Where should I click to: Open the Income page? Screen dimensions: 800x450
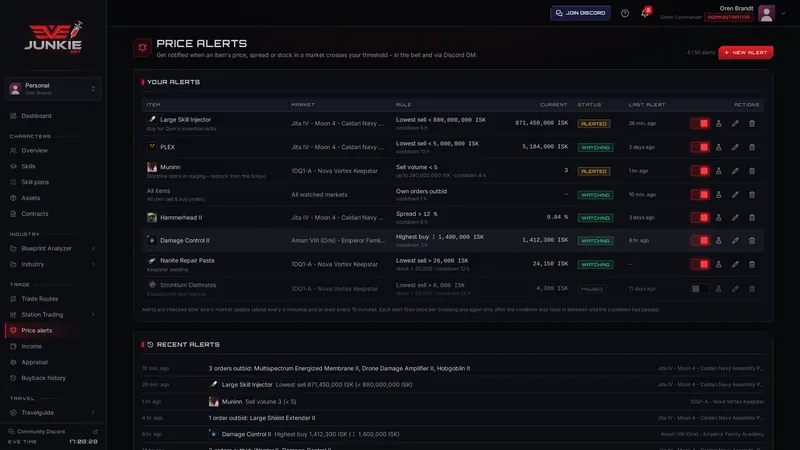[x=53, y=346]
